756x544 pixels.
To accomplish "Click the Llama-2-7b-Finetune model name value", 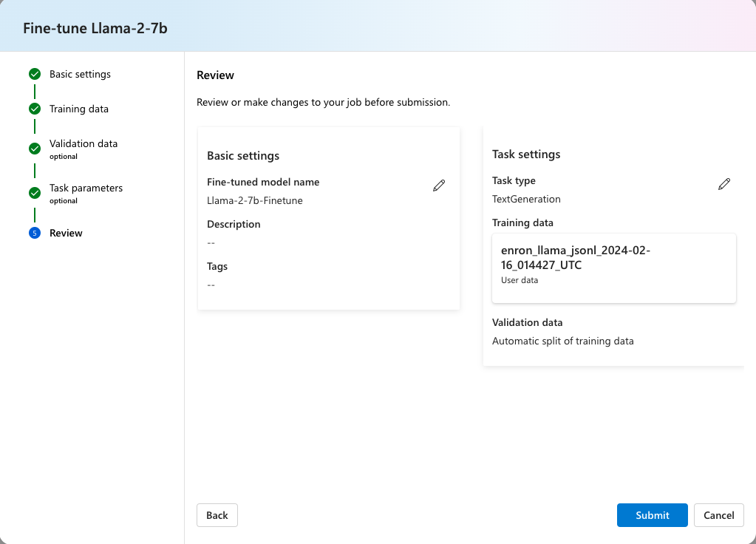I will pos(255,200).
